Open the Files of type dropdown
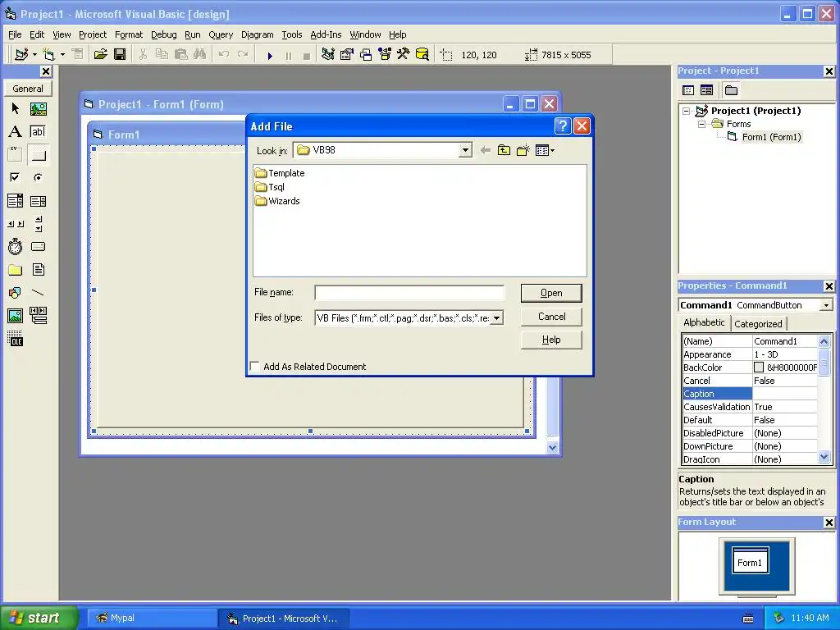Viewport: 840px width, 630px height. tap(496, 318)
